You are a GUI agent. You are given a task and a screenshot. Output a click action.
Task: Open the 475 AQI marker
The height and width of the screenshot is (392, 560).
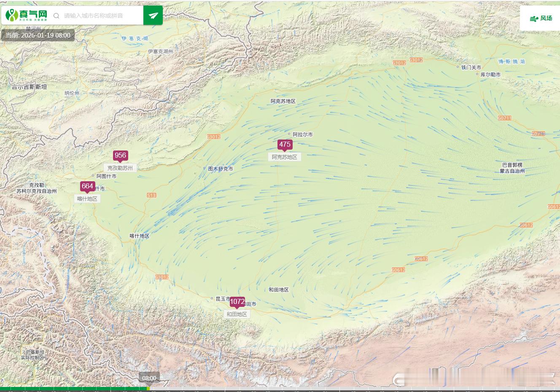click(x=285, y=145)
